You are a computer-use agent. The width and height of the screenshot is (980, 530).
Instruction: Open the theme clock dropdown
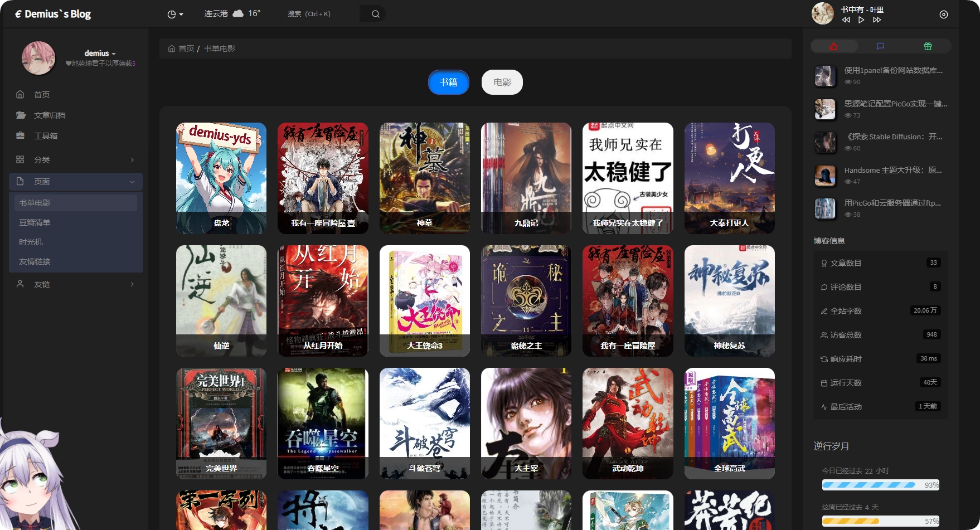tap(175, 14)
